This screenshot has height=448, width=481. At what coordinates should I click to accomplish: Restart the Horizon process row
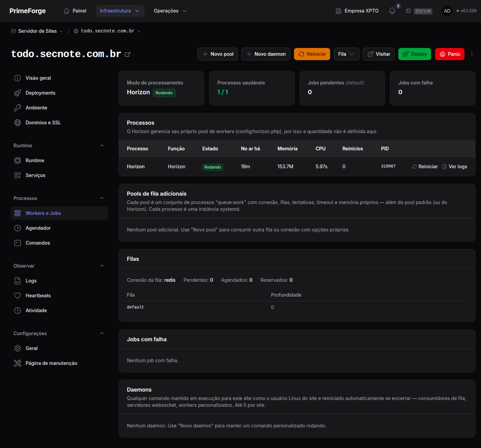pyautogui.click(x=425, y=167)
